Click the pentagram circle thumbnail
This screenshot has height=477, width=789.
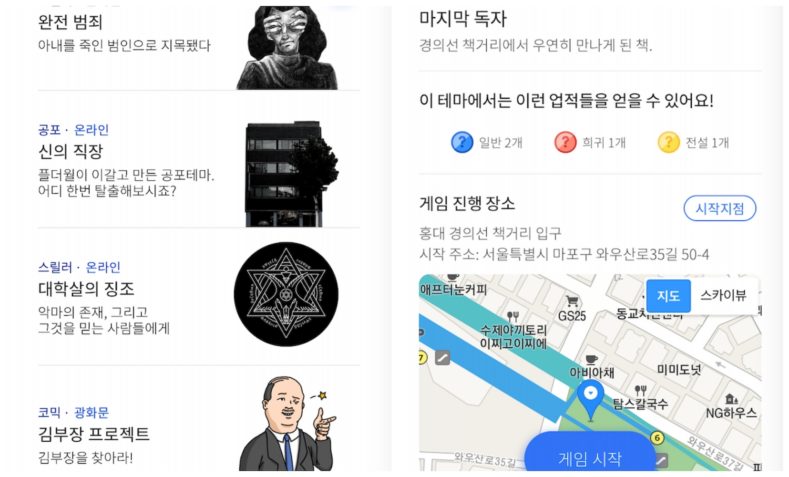(286, 294)
